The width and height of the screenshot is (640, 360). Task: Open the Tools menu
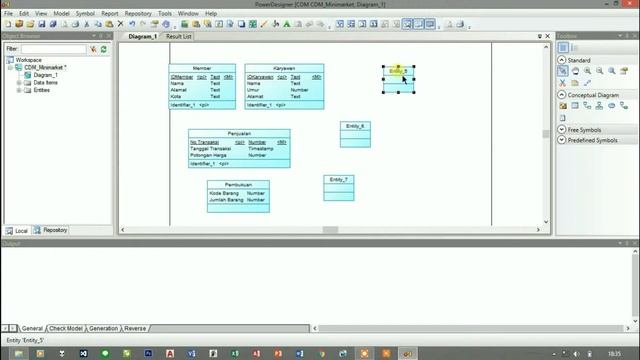click(x=165, y=13)
